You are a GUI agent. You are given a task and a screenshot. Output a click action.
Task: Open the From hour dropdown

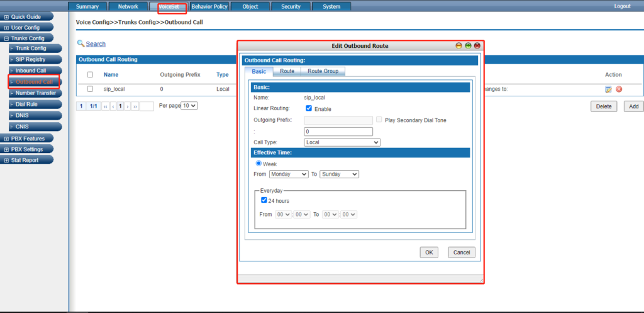[284, 214]
